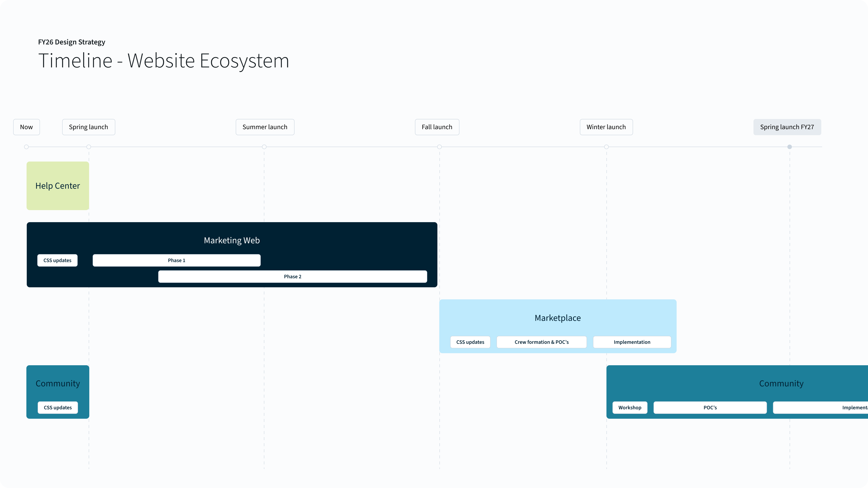
Task: Click the filled Spring FY27 timeline dot
Action: [789, 147]
